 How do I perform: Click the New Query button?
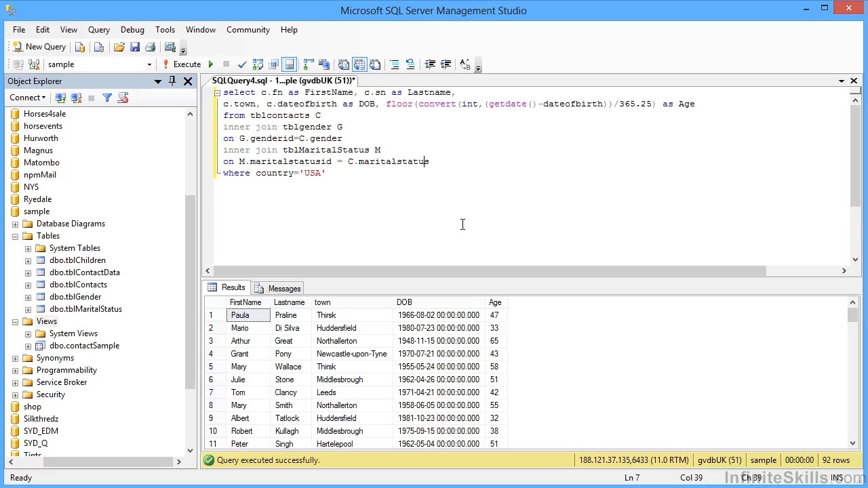point(39,47)
